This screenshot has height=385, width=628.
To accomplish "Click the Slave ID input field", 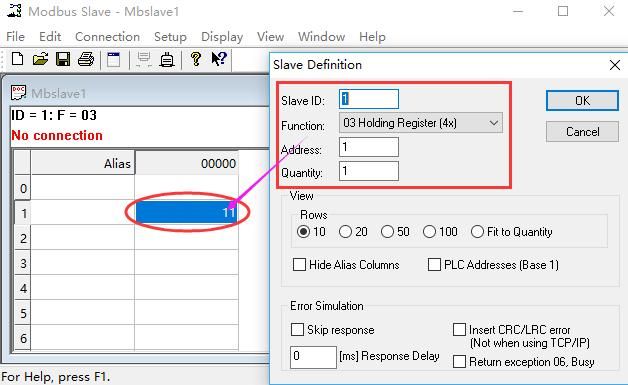I will (368, 99).
